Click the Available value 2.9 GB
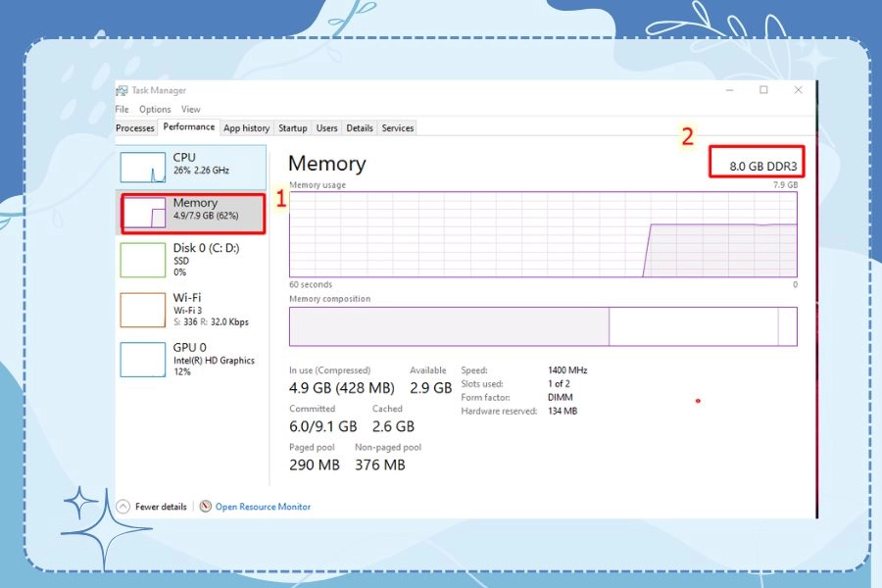The width and height of the screenshot is (882, 588). 431,388
